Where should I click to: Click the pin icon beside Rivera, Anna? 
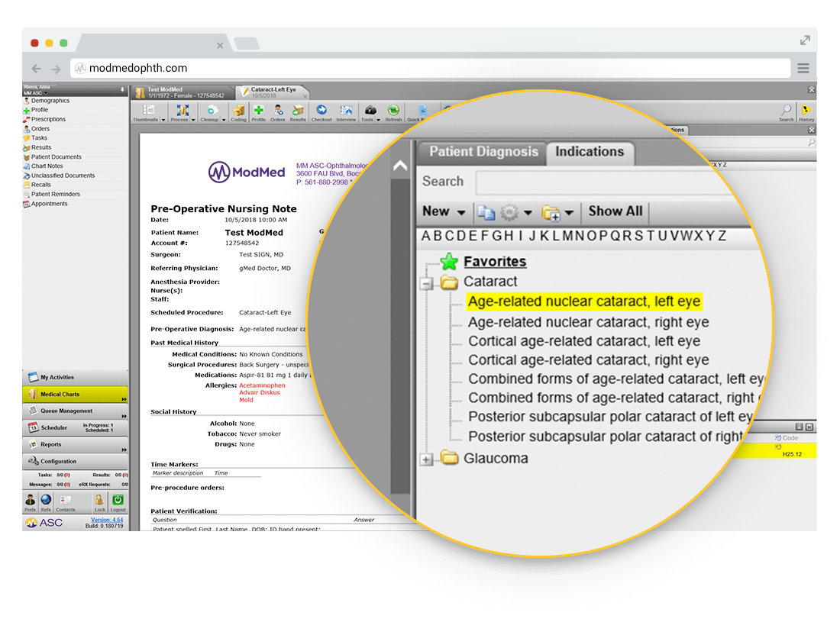click(122, 89)
